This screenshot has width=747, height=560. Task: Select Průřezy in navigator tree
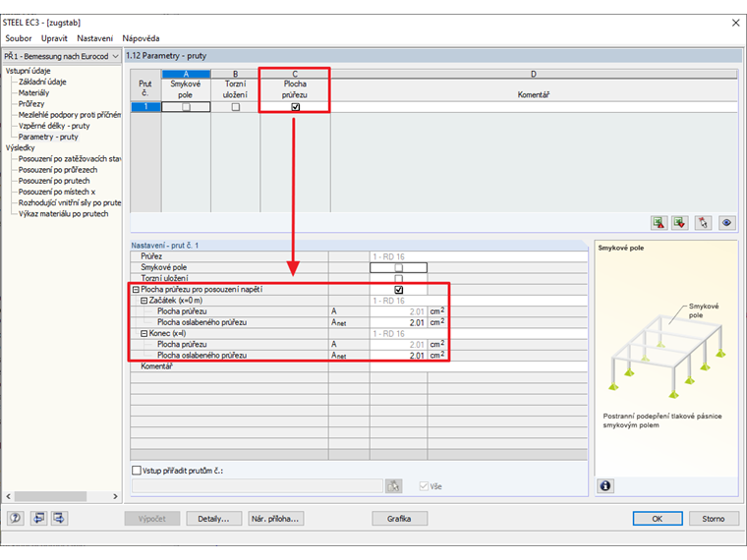[x=31, y=104]
